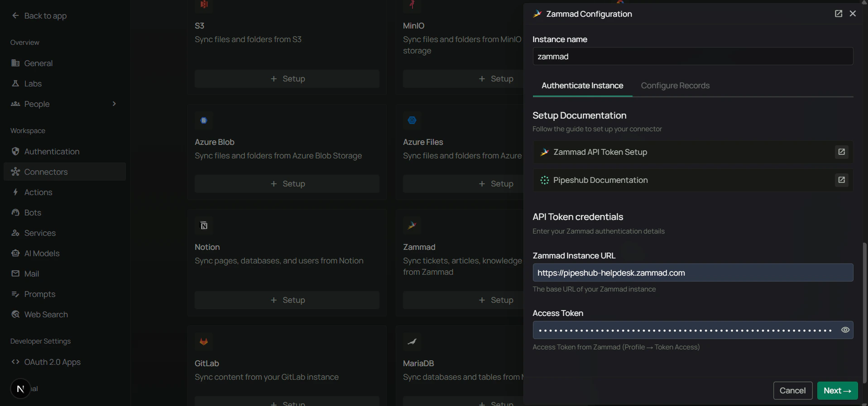
Task: Set up the Notion connector
Action: point(287,300)
